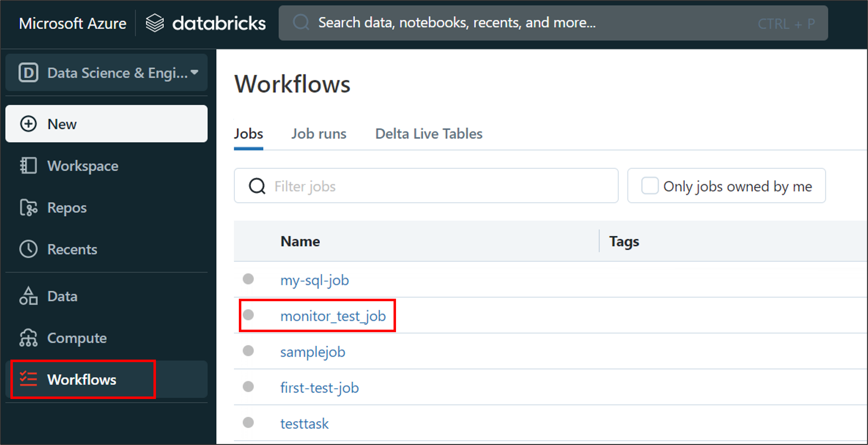This screenshot has width=868, height=445.
Task: Click the Databricks logo icon
Action: [x=155, y=23]
